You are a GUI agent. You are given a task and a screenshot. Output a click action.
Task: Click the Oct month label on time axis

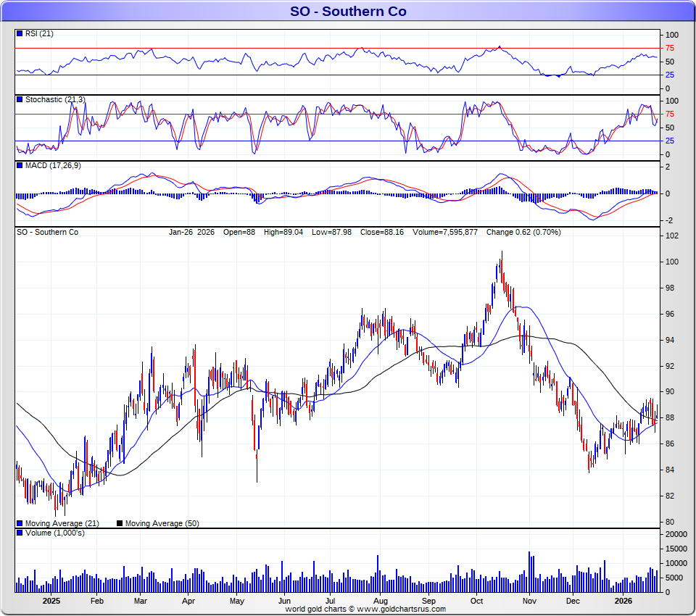476,601
